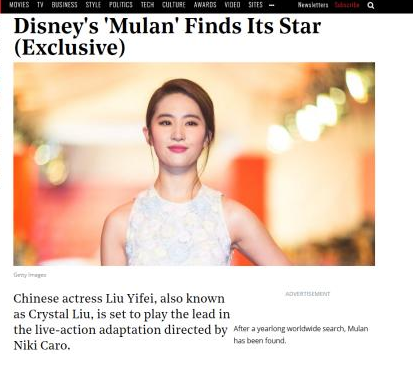Viewport: 413px width, 374px height.
Task: Open the Video section
Action: (x=232, y=5)
